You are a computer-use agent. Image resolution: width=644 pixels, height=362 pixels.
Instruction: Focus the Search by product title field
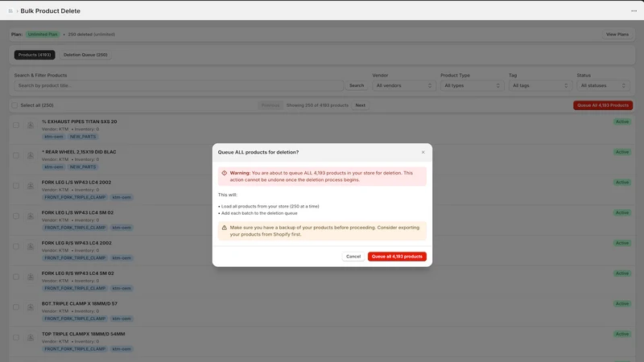coord(179,85)
